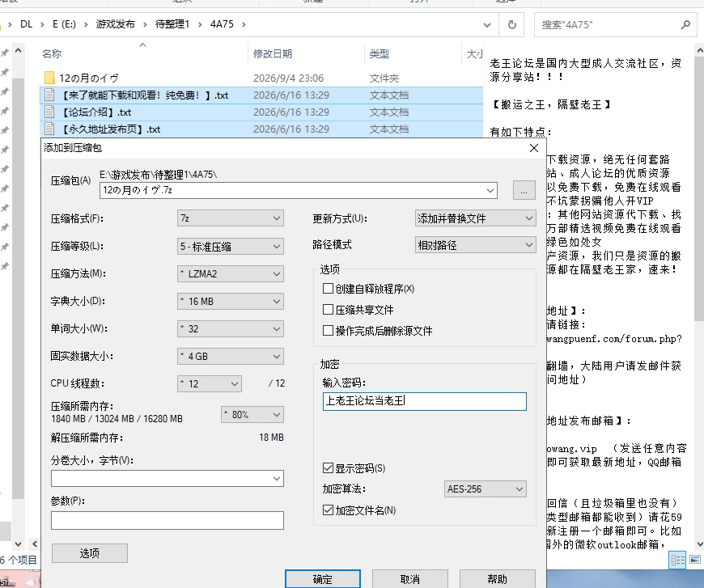This screenshot has width=704, height=588.
Task: Toggle 创建自释放程序 checkbox
Action: (329, 288)
